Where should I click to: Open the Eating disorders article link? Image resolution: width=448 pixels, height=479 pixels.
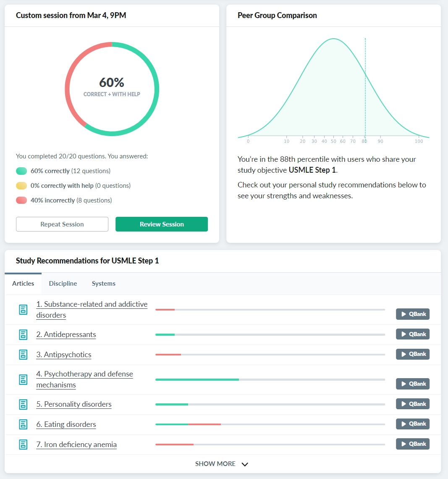tap(66, 424)
